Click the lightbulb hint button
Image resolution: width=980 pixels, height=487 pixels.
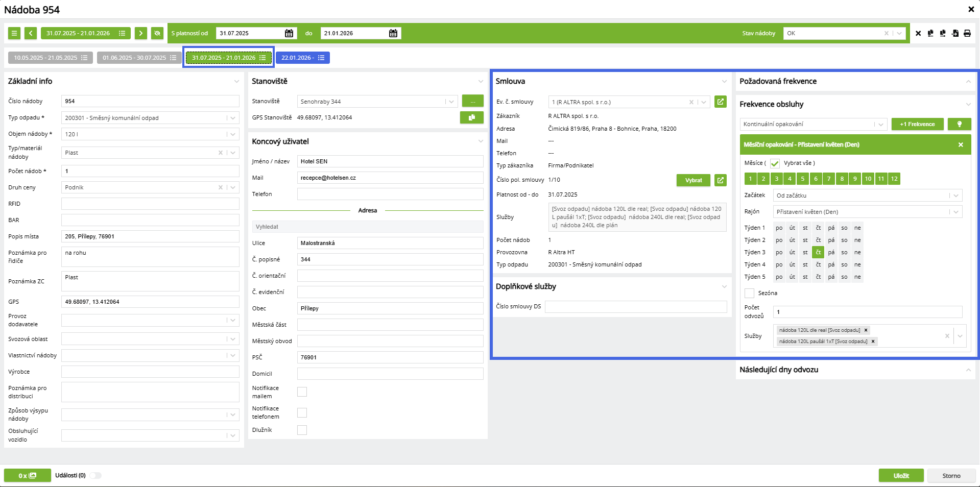960,124
